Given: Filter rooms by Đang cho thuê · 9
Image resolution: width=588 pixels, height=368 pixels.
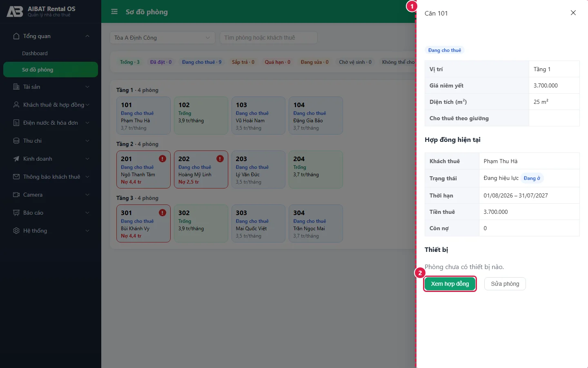Looking at the screenshot, I should [x=202, y=62].
